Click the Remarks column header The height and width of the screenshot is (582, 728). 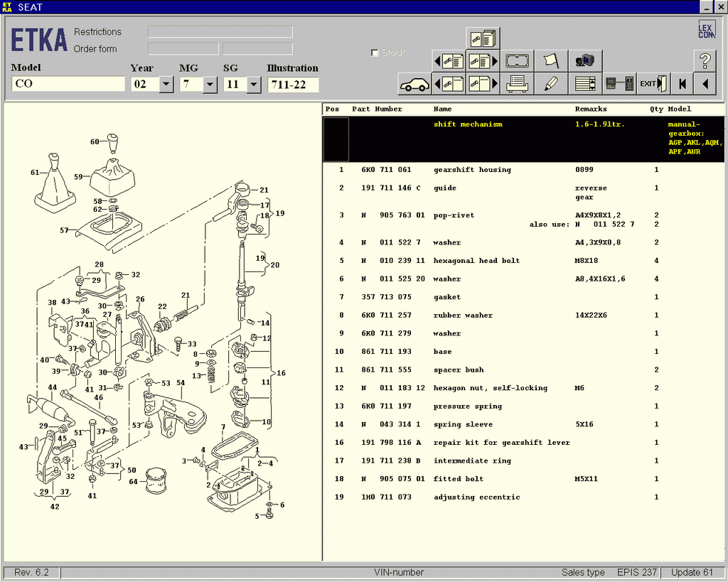[x=591, y=109]
